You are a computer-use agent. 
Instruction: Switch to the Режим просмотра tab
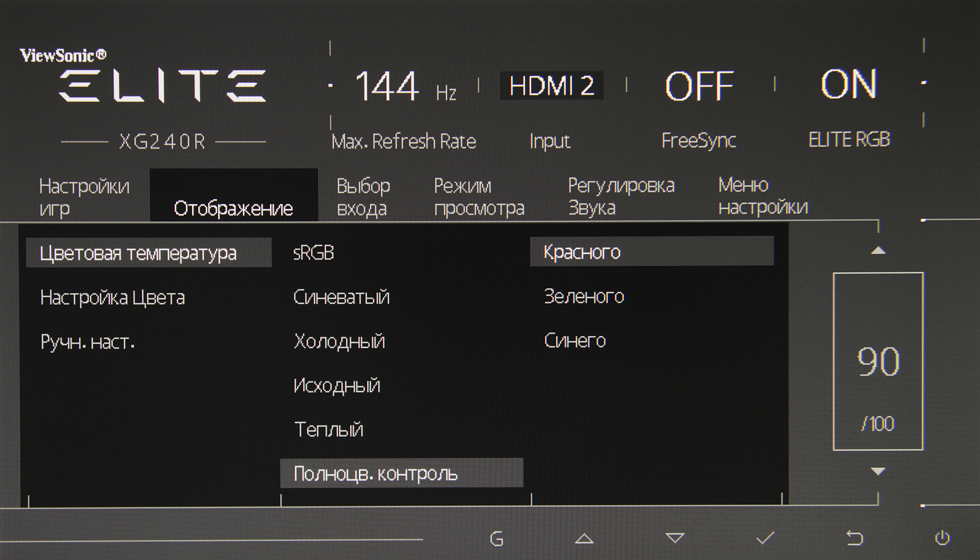[x=479, y=197]
